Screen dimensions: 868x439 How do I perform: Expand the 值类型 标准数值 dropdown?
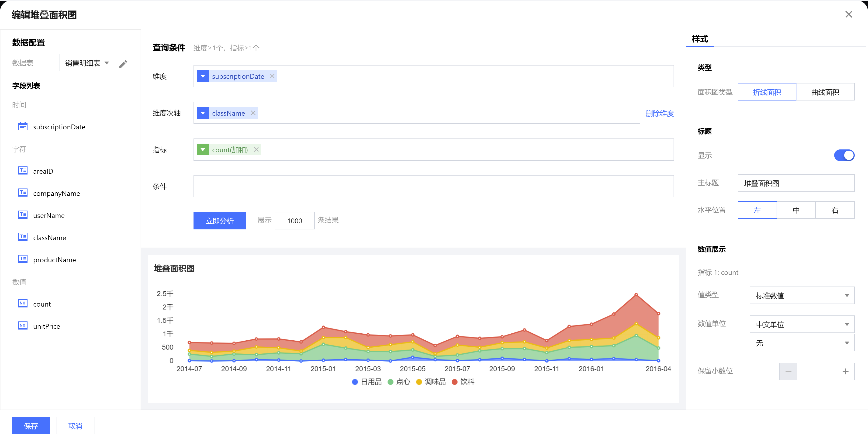[802, 295]
